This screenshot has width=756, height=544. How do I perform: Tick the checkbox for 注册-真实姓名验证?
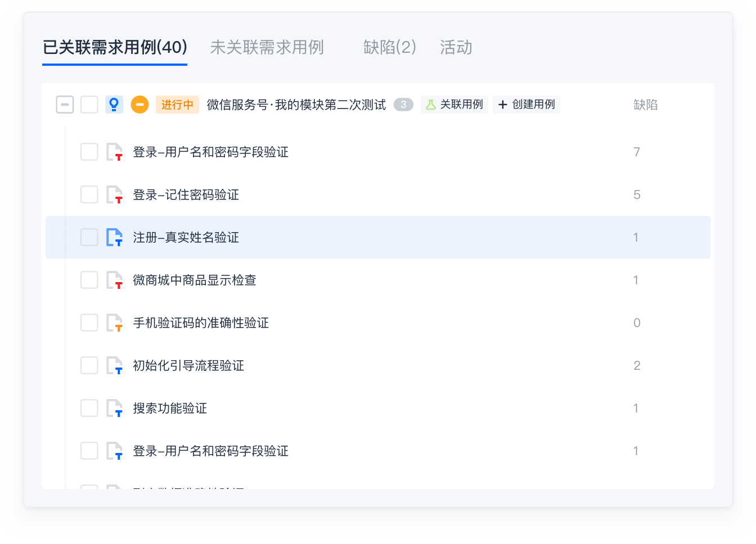(x=89, y=238)
